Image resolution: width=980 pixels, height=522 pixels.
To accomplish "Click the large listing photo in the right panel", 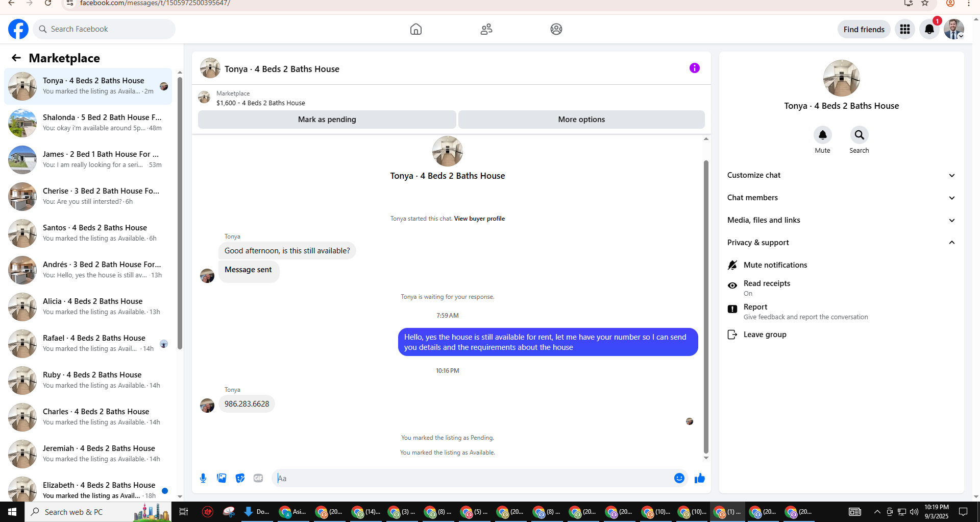I will coord(842,78).
